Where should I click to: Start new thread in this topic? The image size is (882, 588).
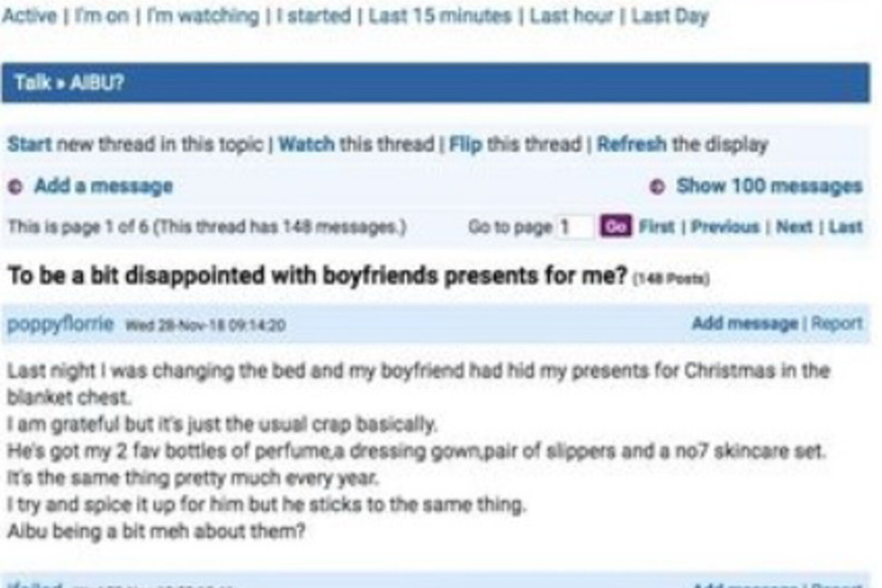point(29,144)
